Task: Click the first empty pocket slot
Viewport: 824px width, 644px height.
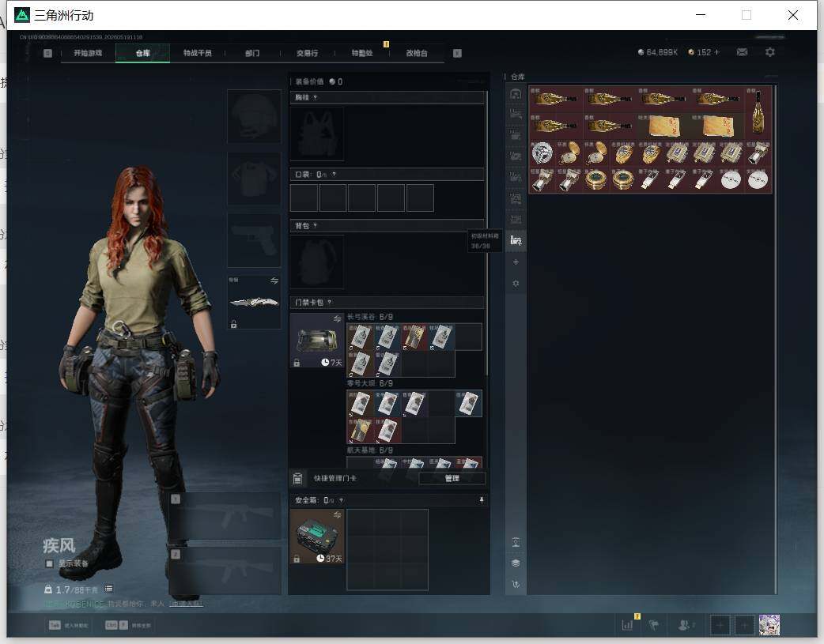Action: pyautogui.click(x=304, y=198)
